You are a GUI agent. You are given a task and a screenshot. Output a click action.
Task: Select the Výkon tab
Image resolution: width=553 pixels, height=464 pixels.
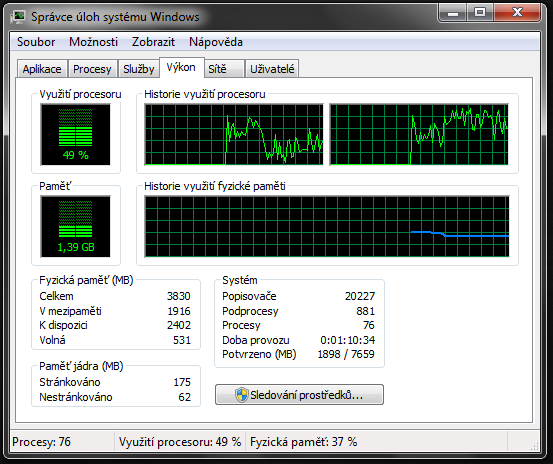click(181, 67)
